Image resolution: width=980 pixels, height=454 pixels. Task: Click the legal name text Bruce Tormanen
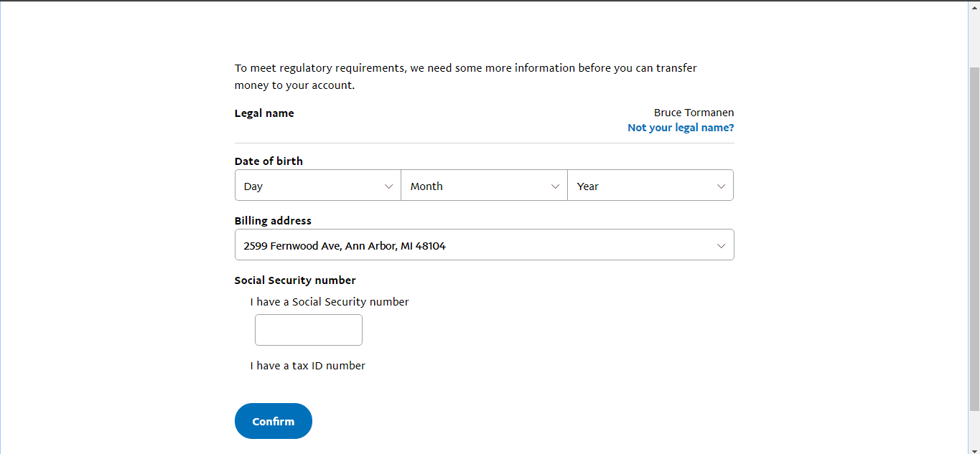pos(694,113)
